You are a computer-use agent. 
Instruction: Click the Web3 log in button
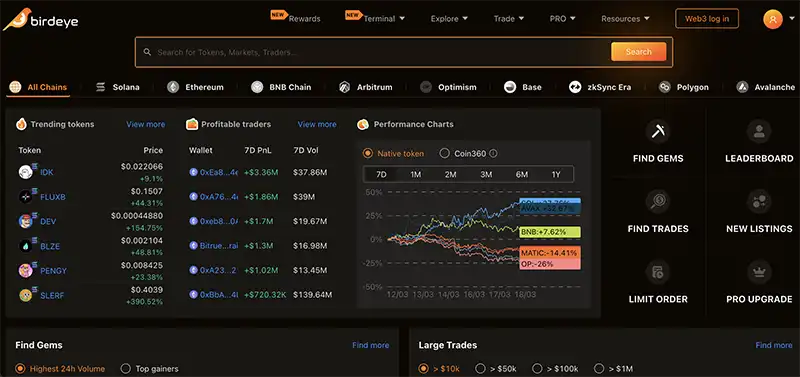707,19
